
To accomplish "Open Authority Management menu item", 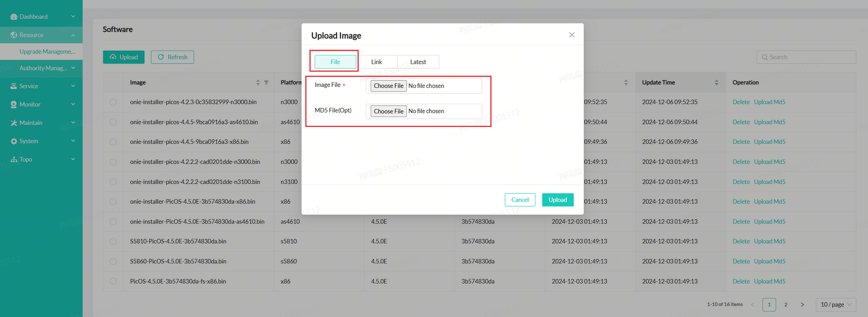I will click(41, 68).
